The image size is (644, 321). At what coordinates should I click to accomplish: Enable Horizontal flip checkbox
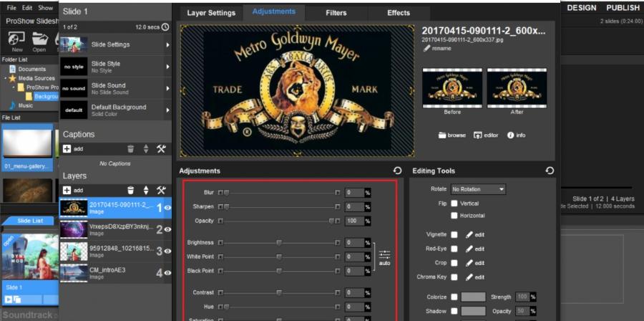(454, 216)
